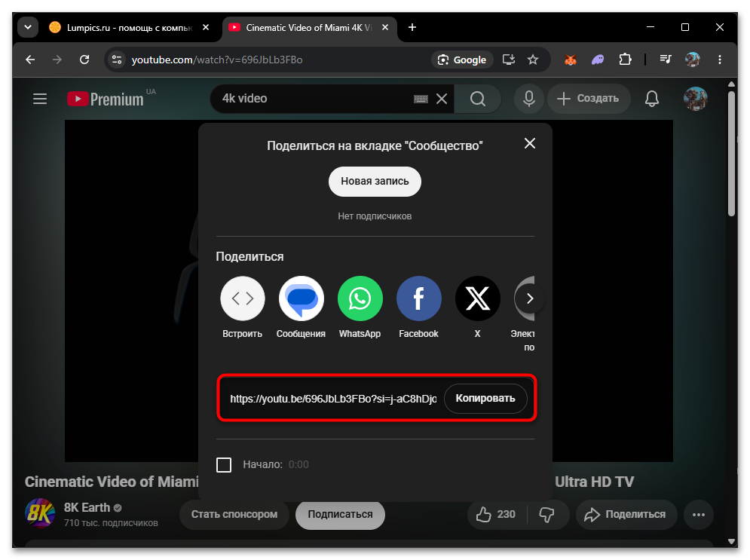Start voice search with microphone
Viewport: 750px width, 560px height.
(x=529, y=99)
